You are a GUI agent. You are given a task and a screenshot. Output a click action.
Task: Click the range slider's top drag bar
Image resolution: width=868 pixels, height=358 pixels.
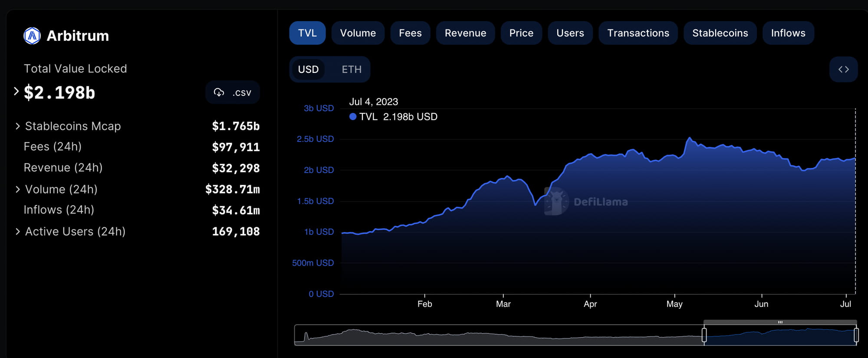click(x=780, y=322)
